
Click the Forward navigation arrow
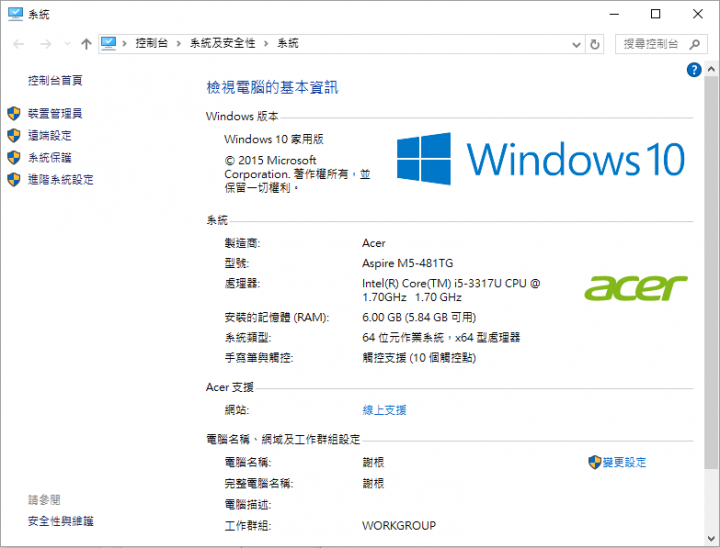45,44
